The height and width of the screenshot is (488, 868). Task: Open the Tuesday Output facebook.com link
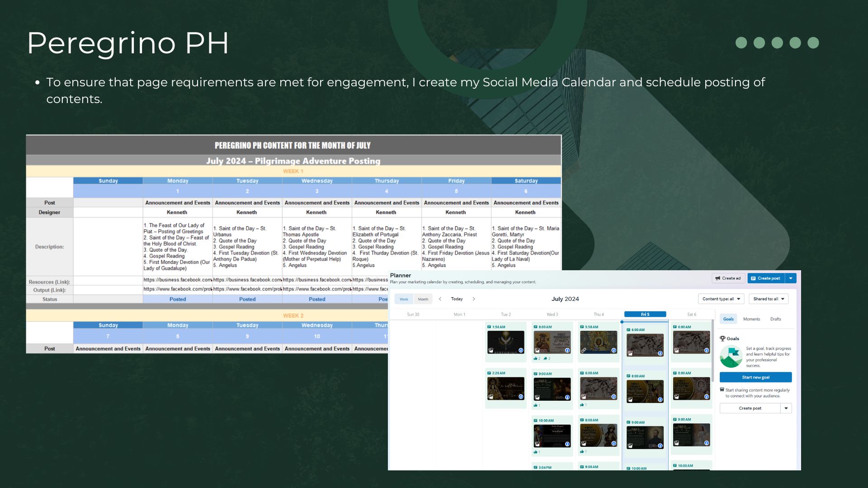pos(247,289)
